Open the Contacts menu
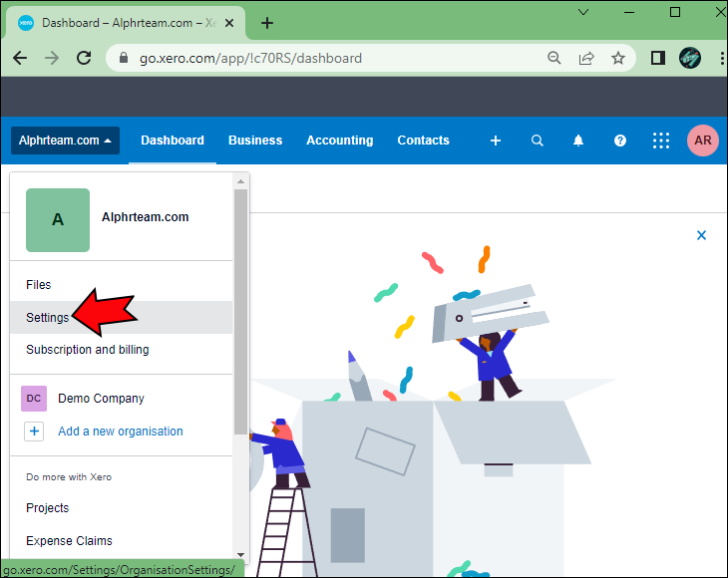Image resolution: width=728 pixels, height=578 pixels. (423, 141)
